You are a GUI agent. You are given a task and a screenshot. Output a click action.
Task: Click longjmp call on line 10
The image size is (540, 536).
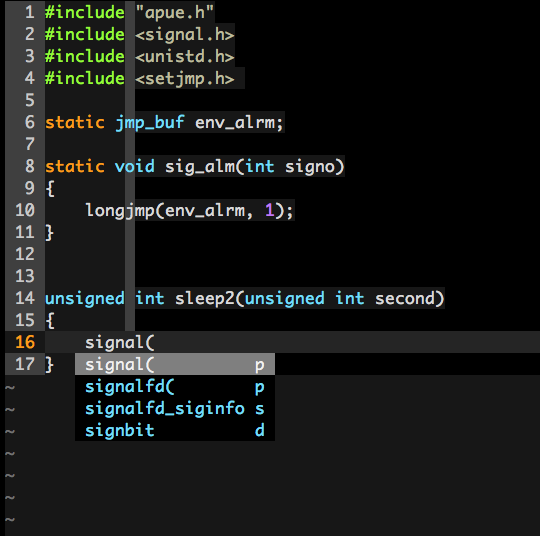(120, 210)
